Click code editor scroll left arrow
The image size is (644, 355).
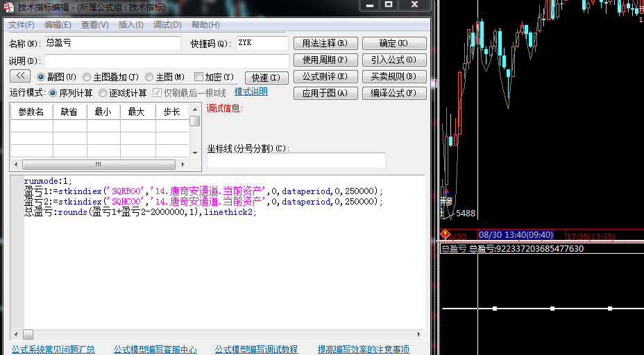(x=16, y=334)
